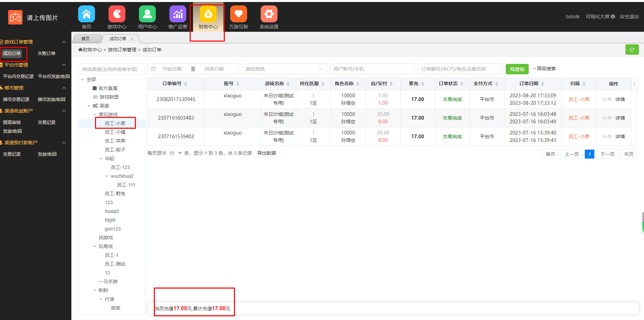
Task: Collapse the 华起 tree node
Action: coord(101,159)
